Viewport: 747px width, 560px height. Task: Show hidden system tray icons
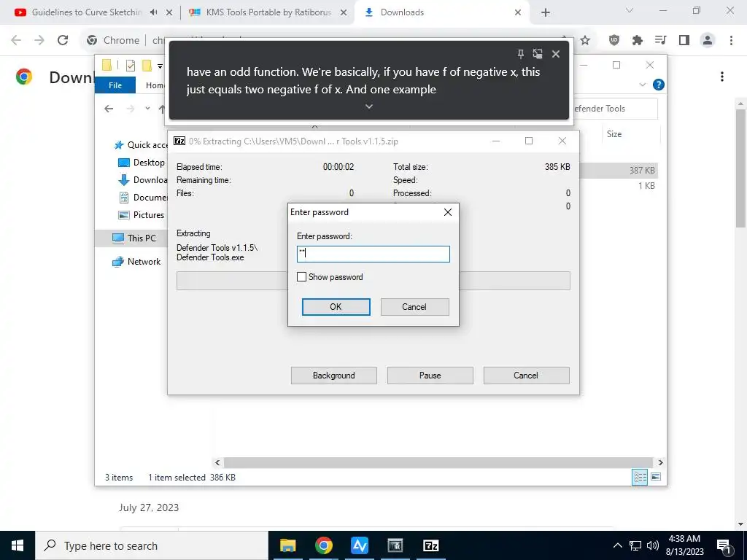(617, 545)
